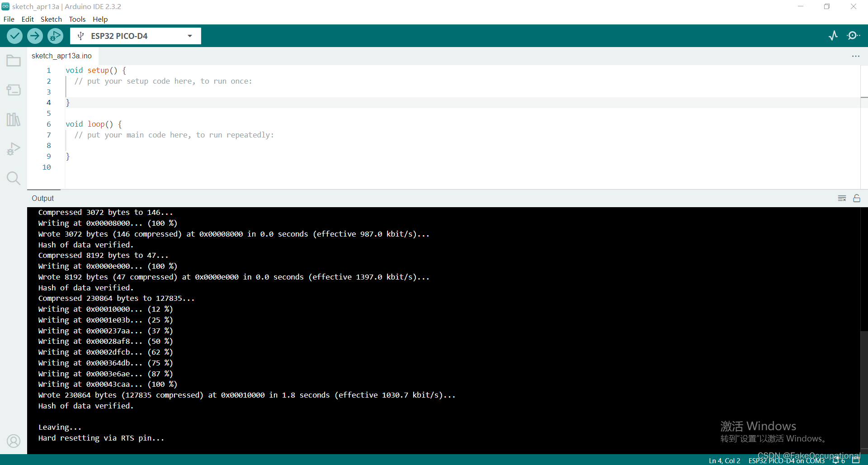Click the 'Wrote 230864 bytes' output line
Viewport: 868px width, 465px height.
247,395
